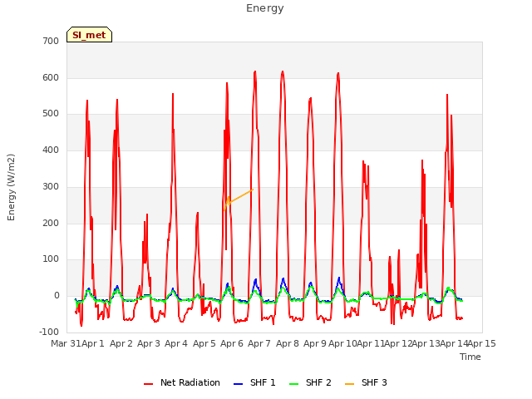Click the green SHF 2 legend swatch

293,384
